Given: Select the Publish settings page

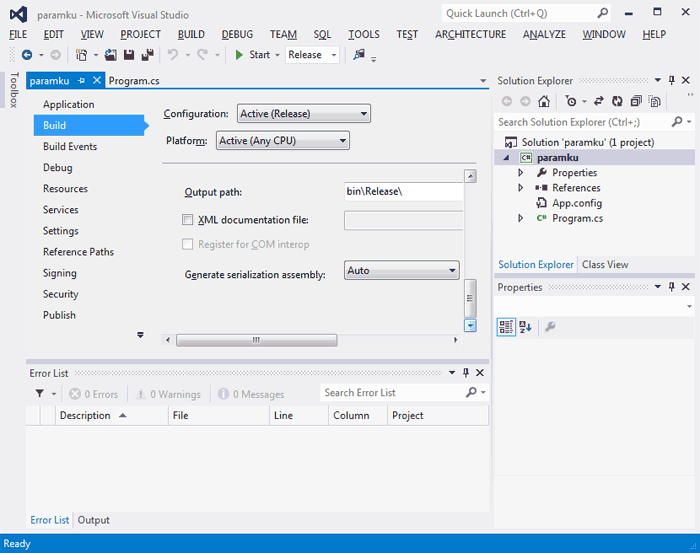Looking at the screenshot, I should (59, 315).
